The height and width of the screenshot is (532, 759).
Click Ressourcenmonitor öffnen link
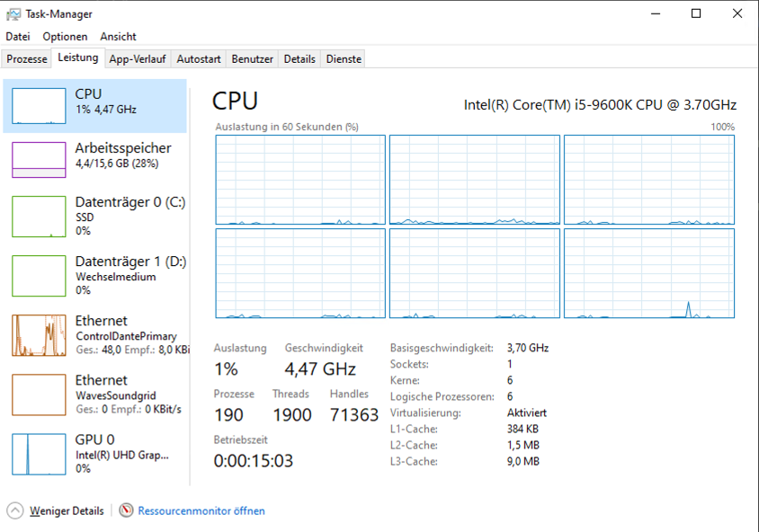tap(201, 510)
